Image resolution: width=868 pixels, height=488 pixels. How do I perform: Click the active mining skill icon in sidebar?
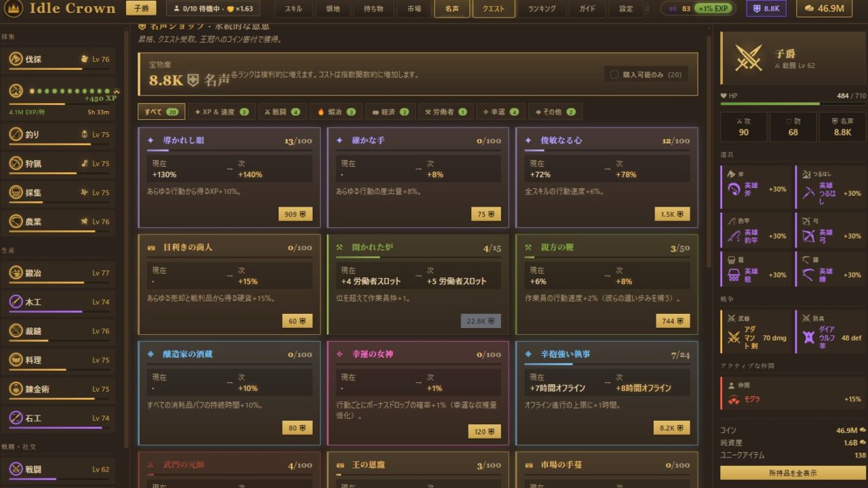(16, 90)
